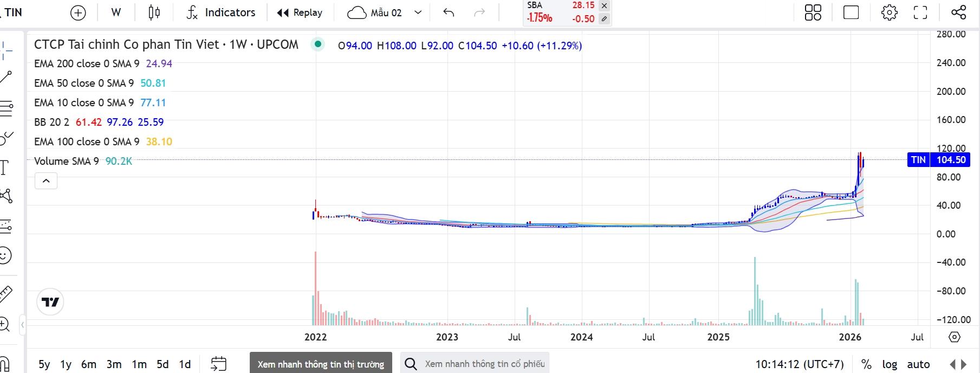980x373 pixels.
Task: Open the Indicators dialog
Action: (x=221, y=13)
